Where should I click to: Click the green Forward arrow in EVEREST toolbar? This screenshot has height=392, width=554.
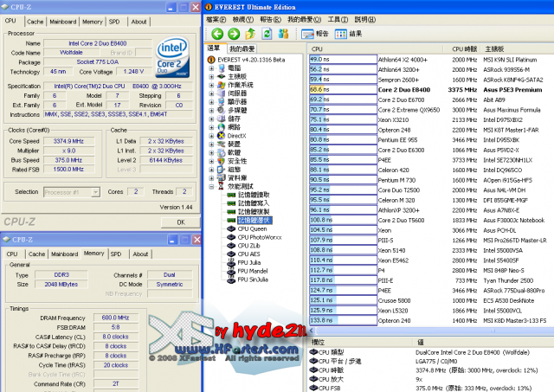tap(234, 34)
